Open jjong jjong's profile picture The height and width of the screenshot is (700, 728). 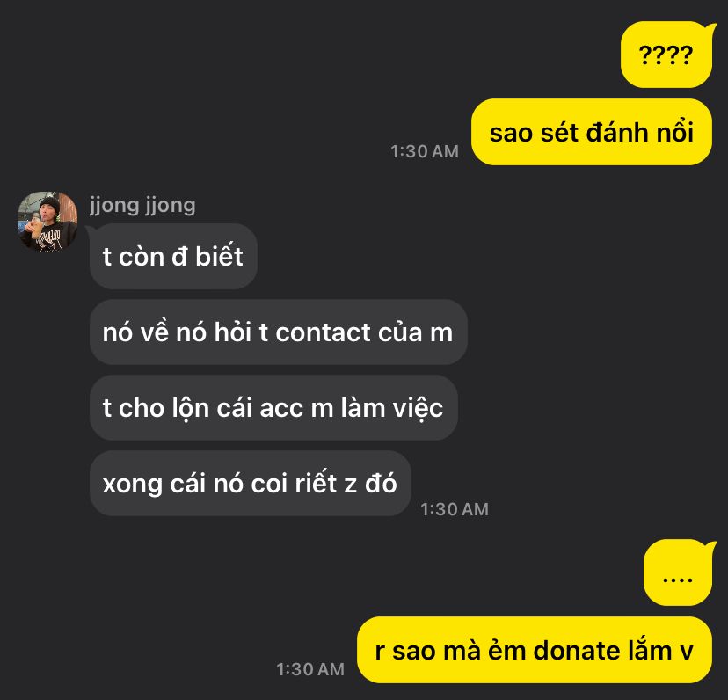[x=47, y=221]
